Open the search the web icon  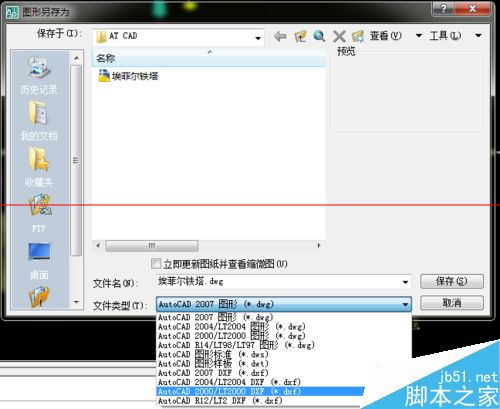coord(319,36)
